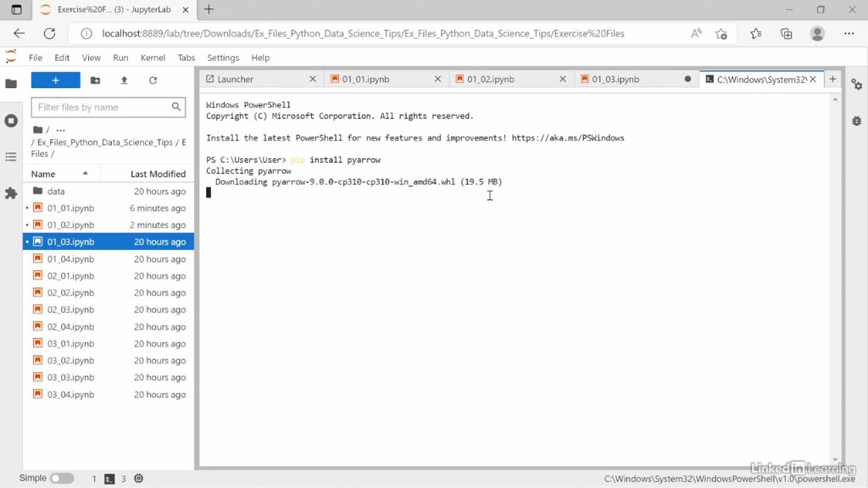The height and width of the screenshot is (488, 868).
Task: Close the 01_02.ipynb tab
Action: point(563,79)
